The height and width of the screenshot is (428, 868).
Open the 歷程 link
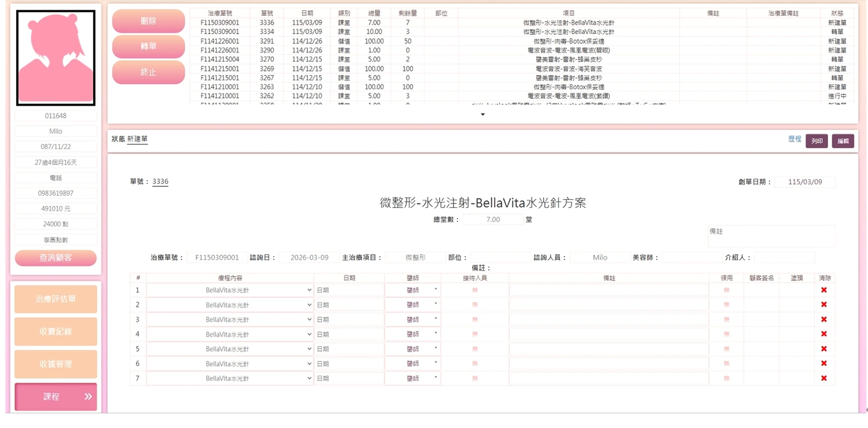coord(795,139)
